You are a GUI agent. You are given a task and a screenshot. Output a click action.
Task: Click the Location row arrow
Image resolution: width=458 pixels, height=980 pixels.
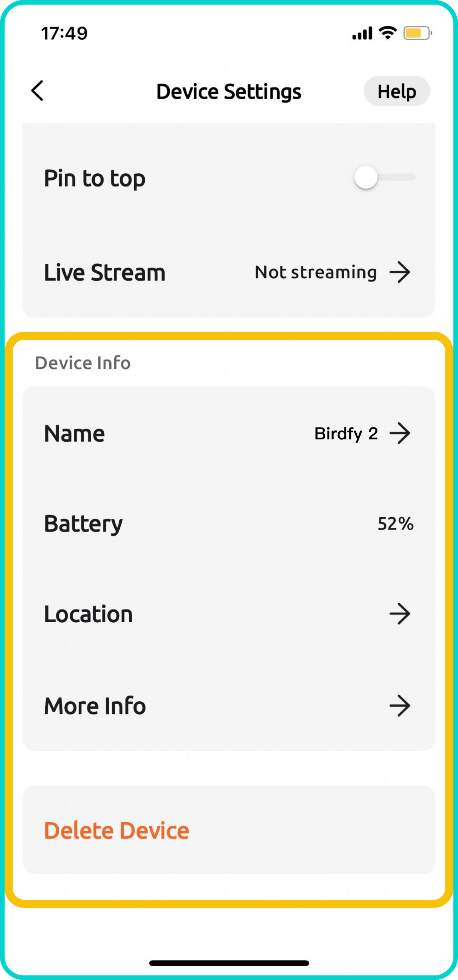pyautogui.click(x=400, y=614)
